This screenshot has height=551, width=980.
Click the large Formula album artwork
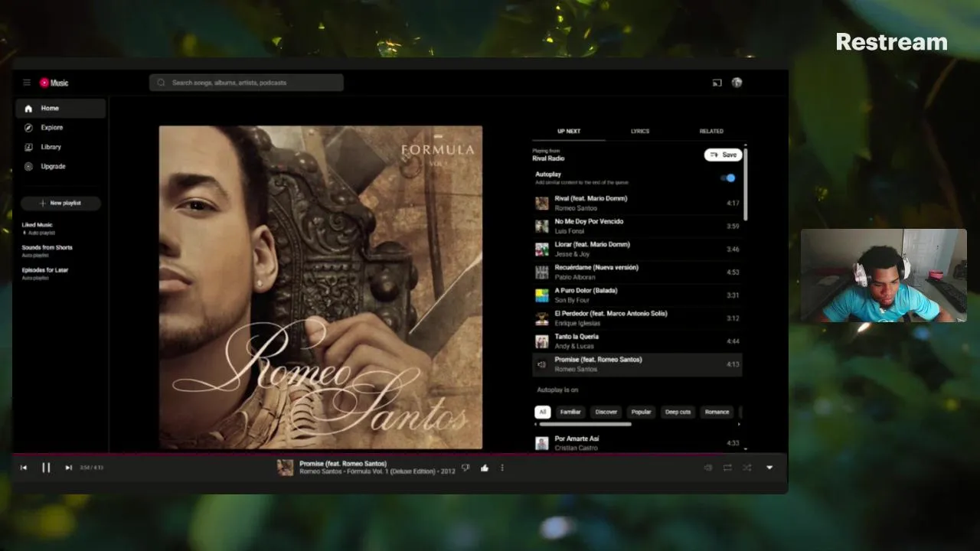click(321, 288)
